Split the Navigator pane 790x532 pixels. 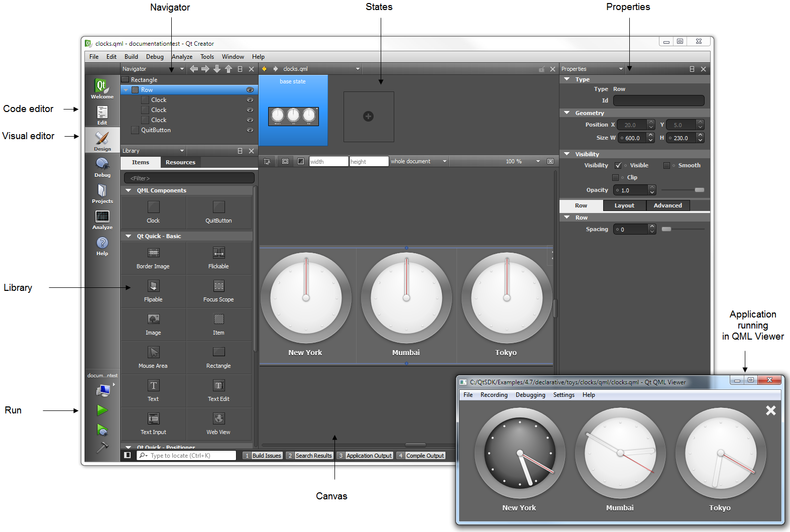coord(240,69)
